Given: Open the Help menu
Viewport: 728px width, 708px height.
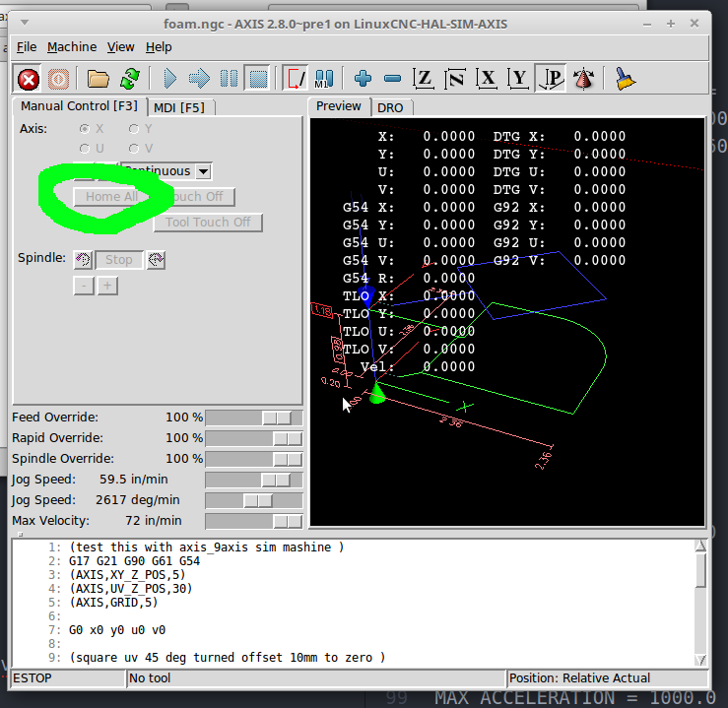Looking at the screenshot, I should 159,47.
